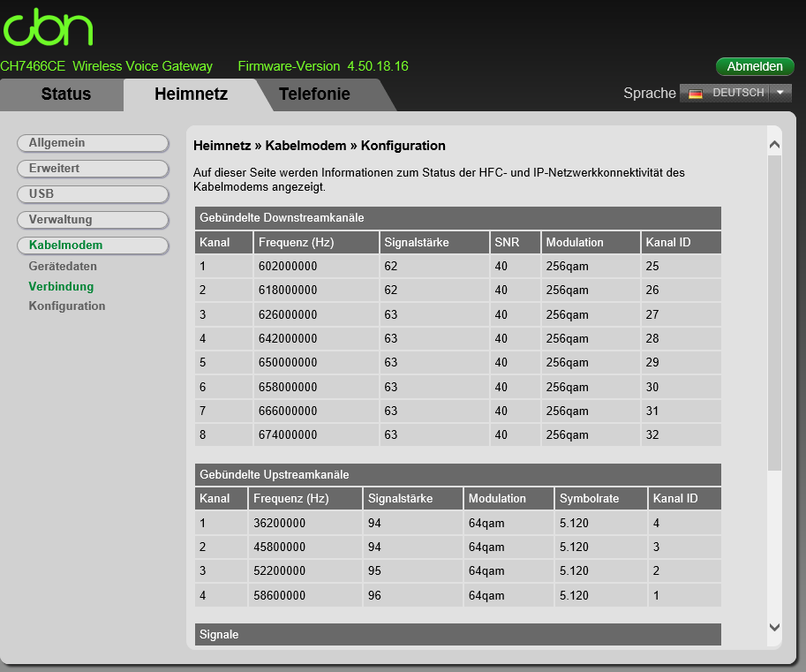Switch to the Heimnetz tab

click(192, 94)
